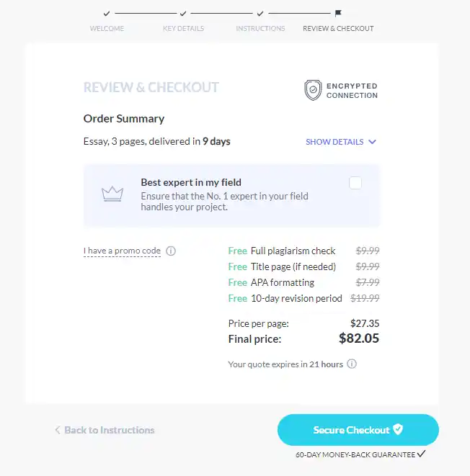Go to the Key Details step
This screenshot has height=476, width=470.
[183, 29]
